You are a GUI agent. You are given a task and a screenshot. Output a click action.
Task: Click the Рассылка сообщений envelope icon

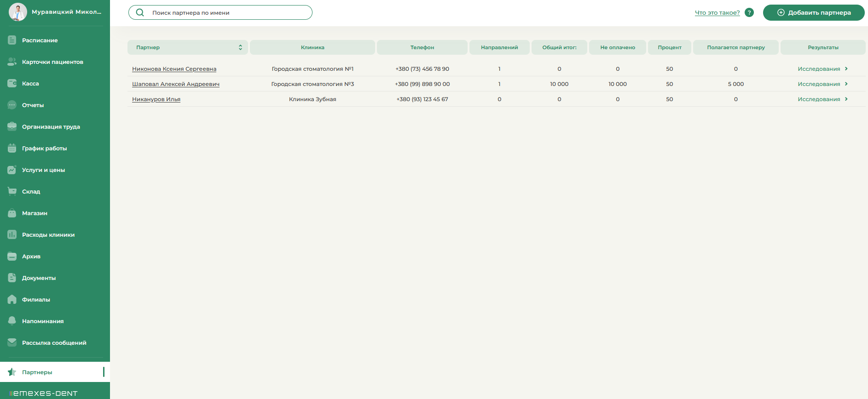pos(12,342)
